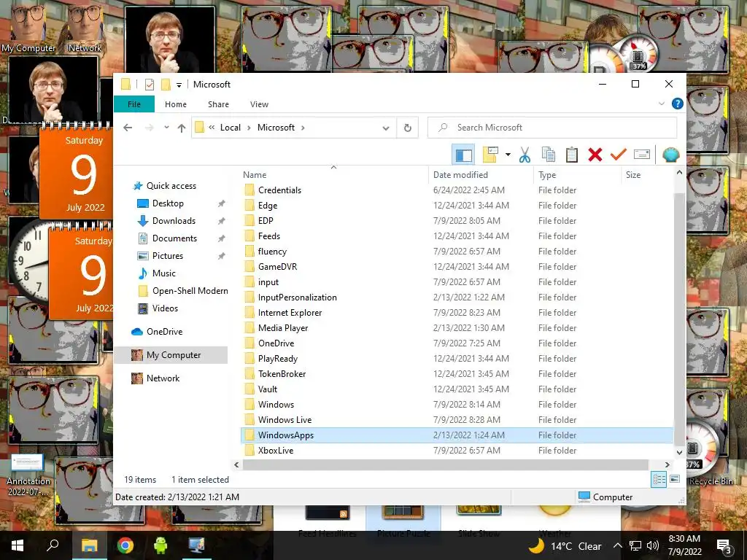Expand the ribbon with the chevron
Screen dimensions: 747x560
(x=661, y=104)
